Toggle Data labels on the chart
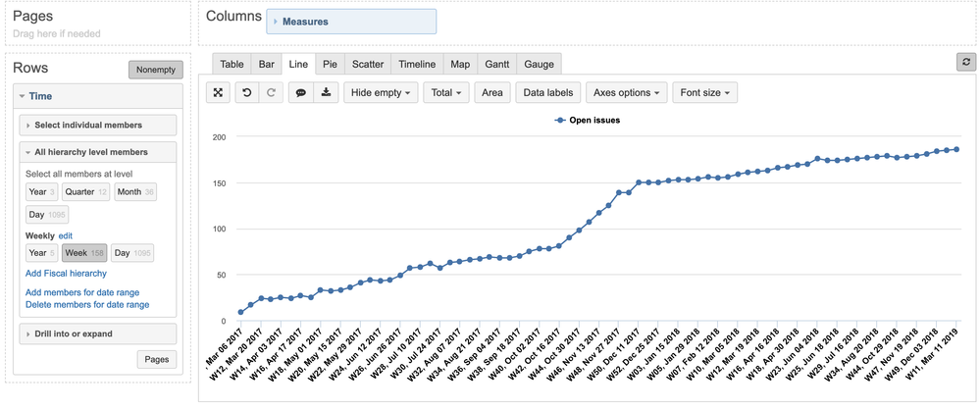This screenshot has height=410, width=980. tap(547, 93)
